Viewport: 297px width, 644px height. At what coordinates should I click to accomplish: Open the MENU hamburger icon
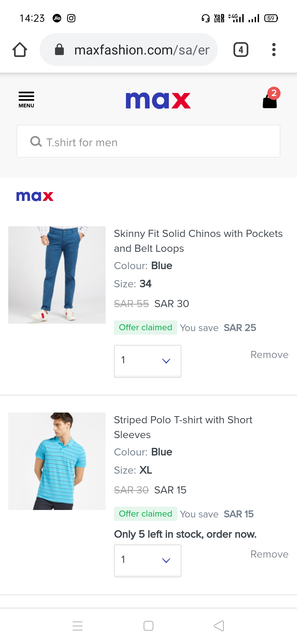click(26, 100)
